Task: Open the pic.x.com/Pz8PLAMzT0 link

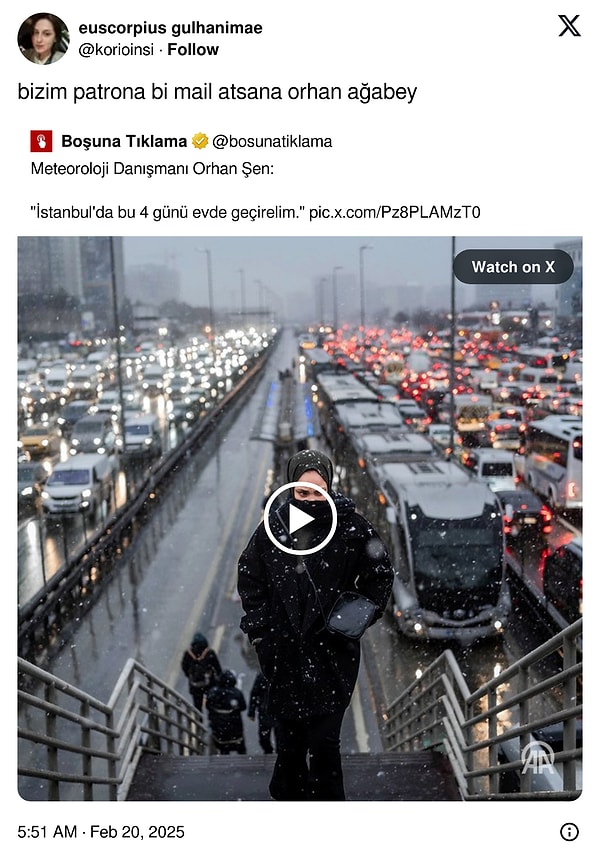Action: tap(395, 212)
